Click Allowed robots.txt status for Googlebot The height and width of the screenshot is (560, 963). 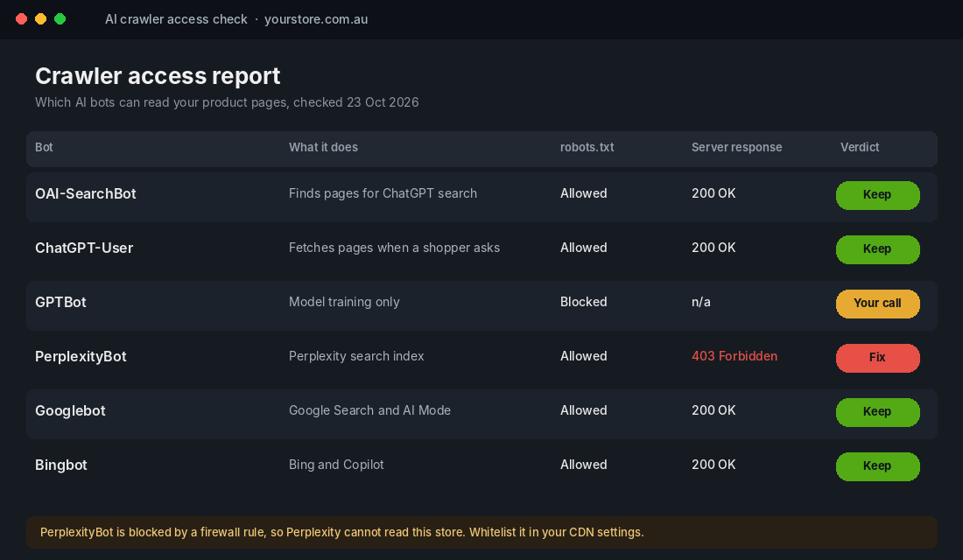[583, 410]
